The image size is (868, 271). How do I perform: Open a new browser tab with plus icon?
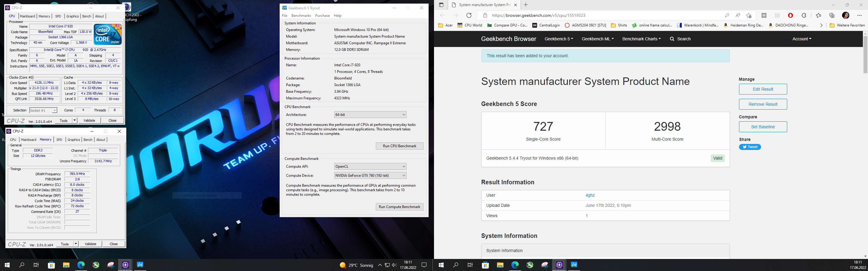click(x=526, y=5)
